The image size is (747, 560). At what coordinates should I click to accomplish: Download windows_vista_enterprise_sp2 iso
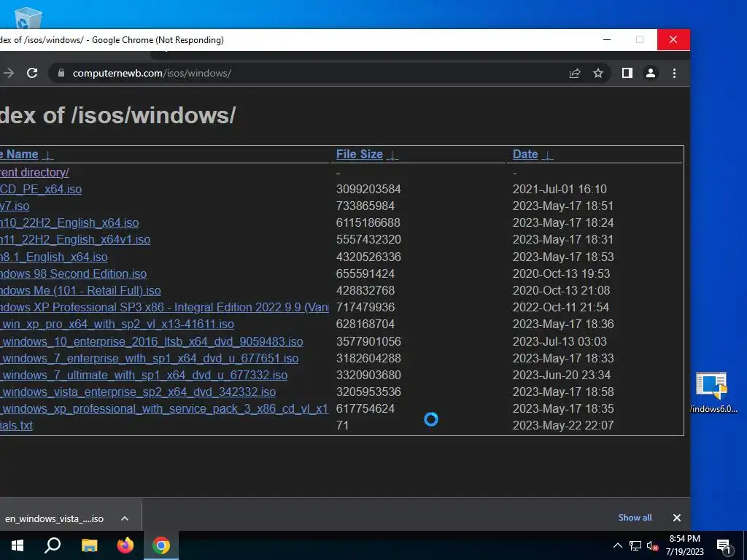tap(138, 392)
